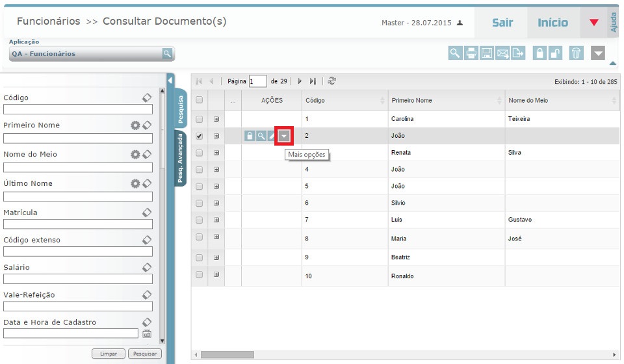Click the Limpar button
The height and width of the screenshot is (364, 624).
(109, 353)
